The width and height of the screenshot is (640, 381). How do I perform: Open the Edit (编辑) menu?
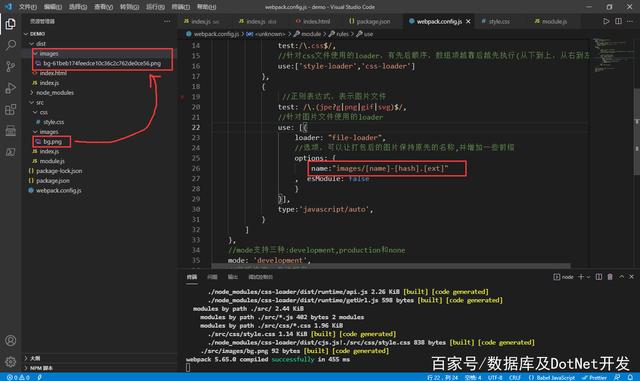point(53,7)
